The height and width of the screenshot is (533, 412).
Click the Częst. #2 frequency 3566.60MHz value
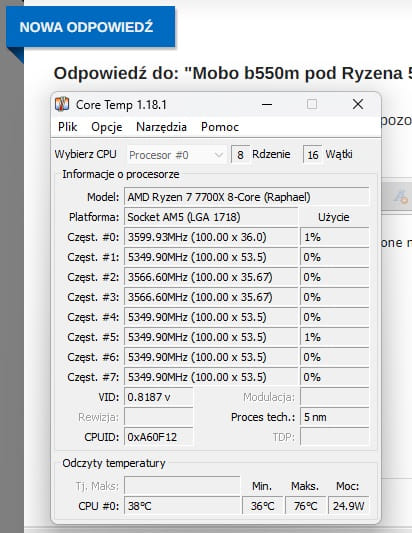coord(211,277)
